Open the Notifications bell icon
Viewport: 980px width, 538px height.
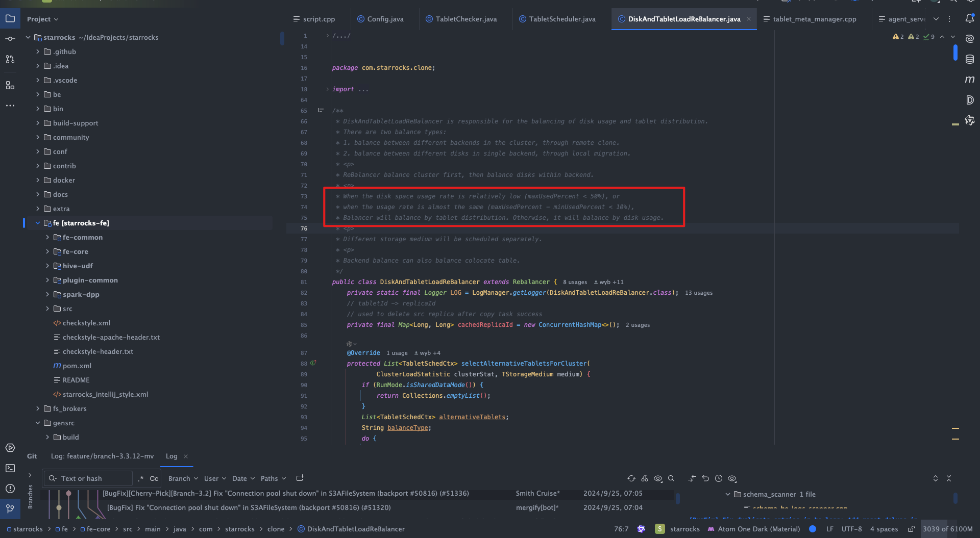coord(969,19)
